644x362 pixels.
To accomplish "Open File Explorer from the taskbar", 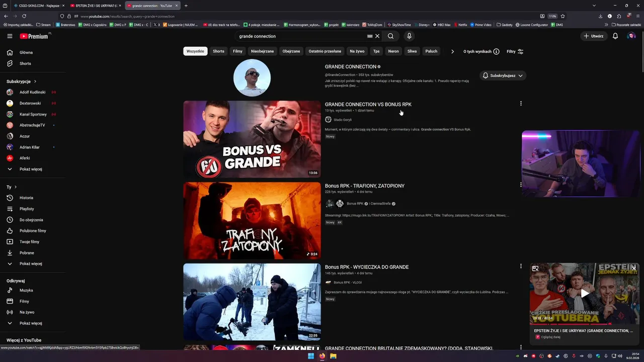I will (x=333, y=356).
